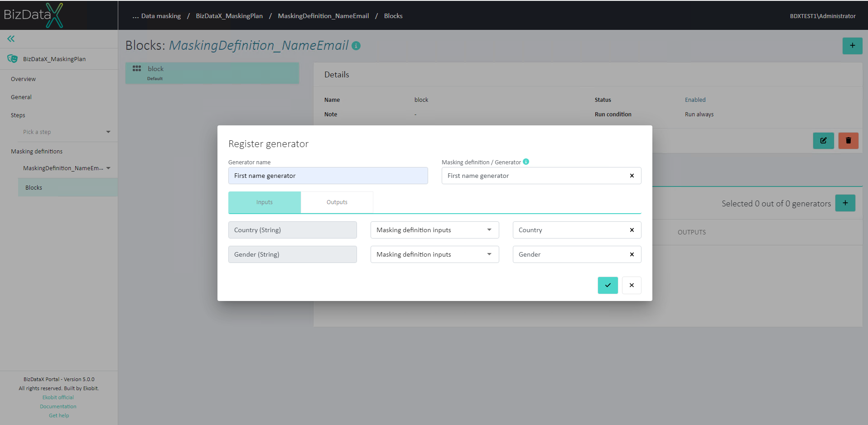Image resolution: width=868 pixels, height=425 pixels.
Task: Confirm generator registration with checkmark button
Action: 608,285
